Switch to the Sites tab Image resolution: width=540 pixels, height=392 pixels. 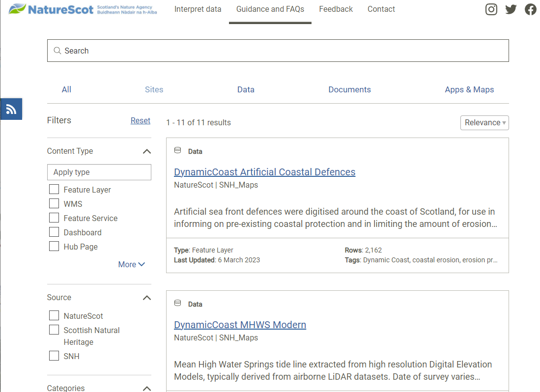click(154, 90)
